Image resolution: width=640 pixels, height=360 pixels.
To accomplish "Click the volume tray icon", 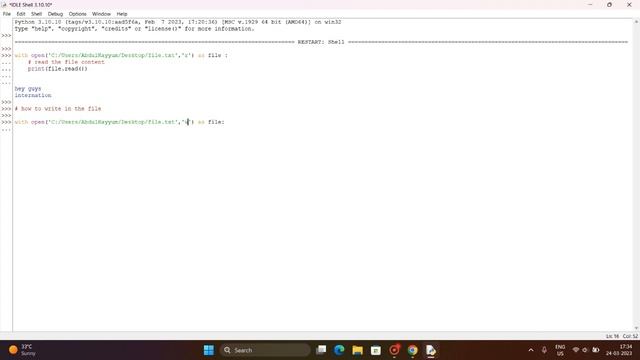I will point(585,350).
